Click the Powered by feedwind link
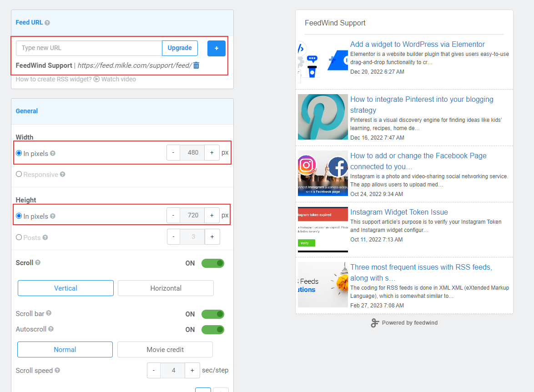The image size is (534, 392). (410, 323)
